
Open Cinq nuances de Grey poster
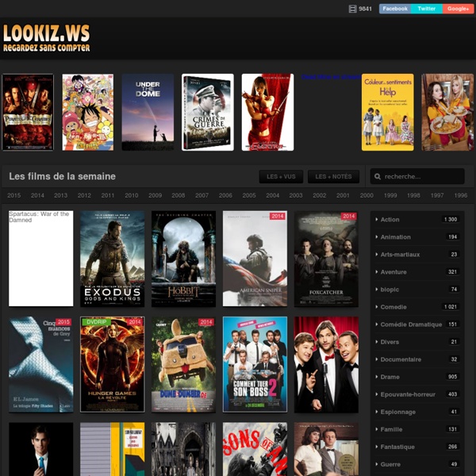[x=41, y=365]
